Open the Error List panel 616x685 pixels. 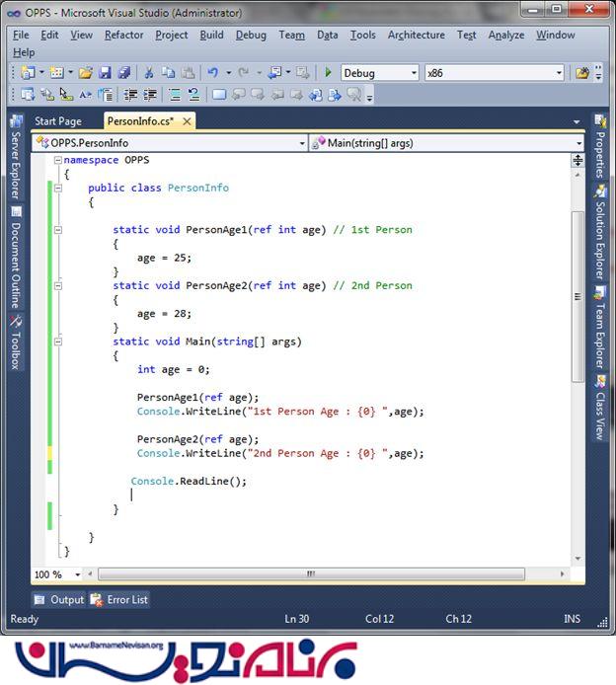pos(119,599)
